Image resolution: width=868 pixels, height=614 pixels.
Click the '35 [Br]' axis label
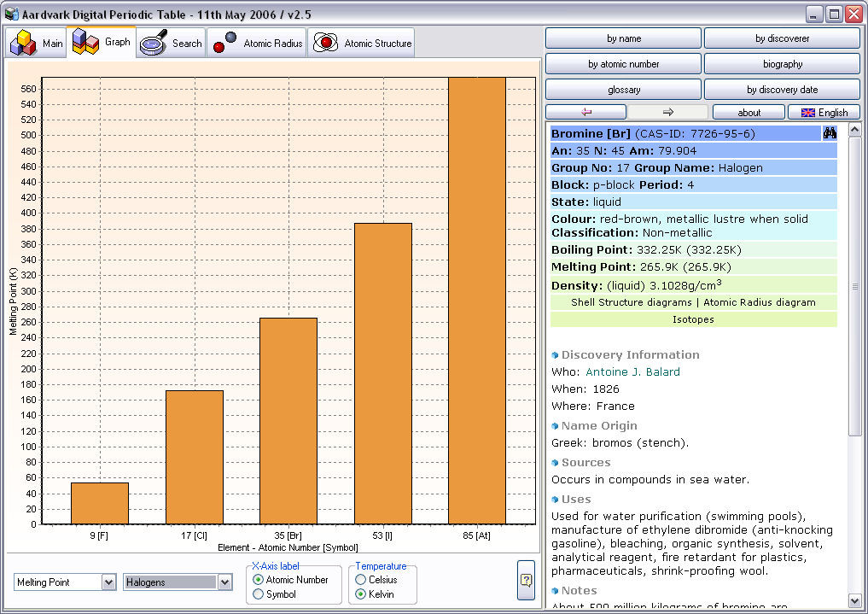click(x=288, y=535)
